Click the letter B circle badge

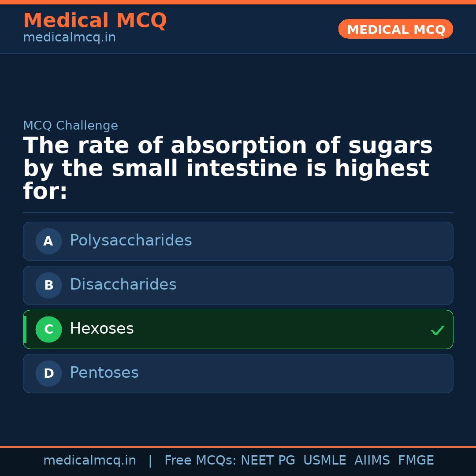click(48, 285)
